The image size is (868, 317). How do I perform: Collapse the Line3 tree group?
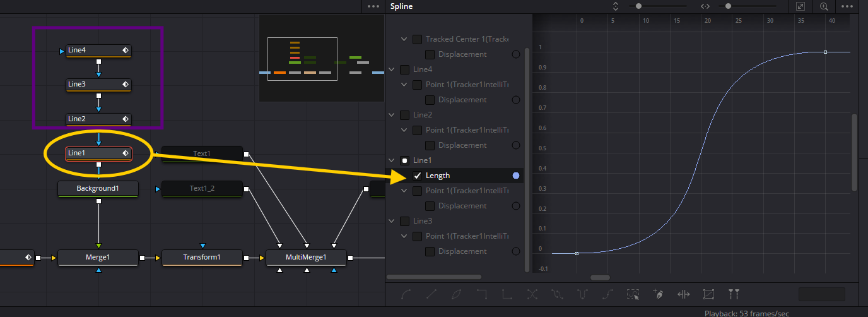392,221
